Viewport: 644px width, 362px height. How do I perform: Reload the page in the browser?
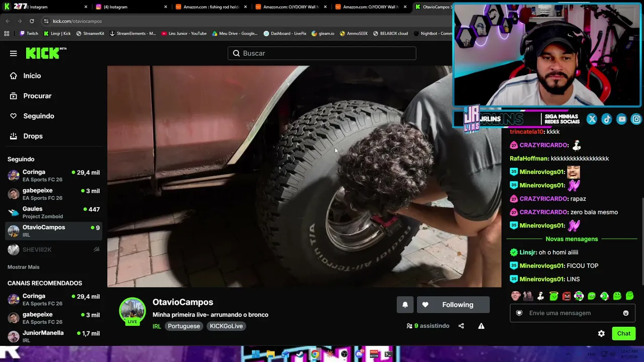[x=32, y=21]
